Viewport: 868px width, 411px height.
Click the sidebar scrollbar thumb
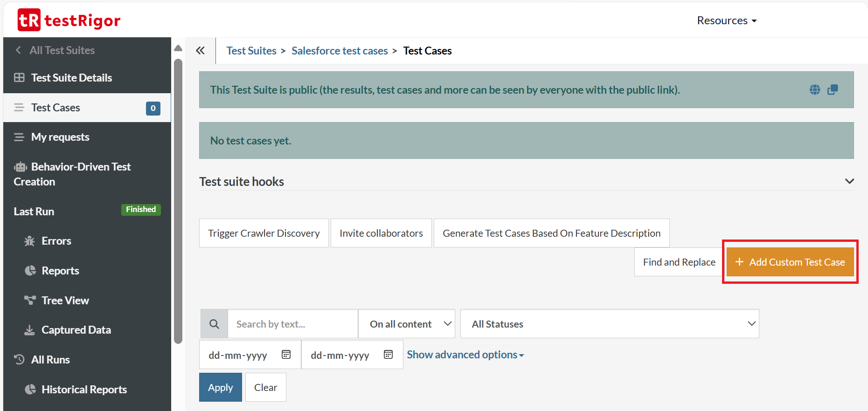pyautogui.click(x=178, y=201)
